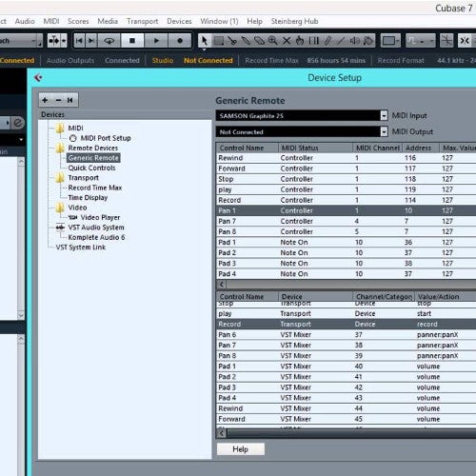Start playback with the Play button
Screen dimensions: 476x476
(156, 41)
